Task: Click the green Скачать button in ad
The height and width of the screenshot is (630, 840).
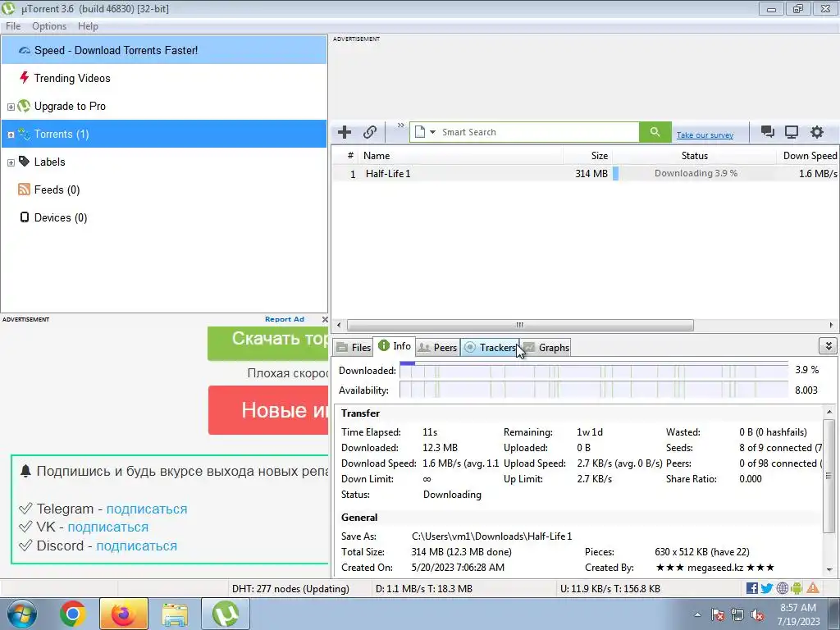Action: (x=268, y=343)
